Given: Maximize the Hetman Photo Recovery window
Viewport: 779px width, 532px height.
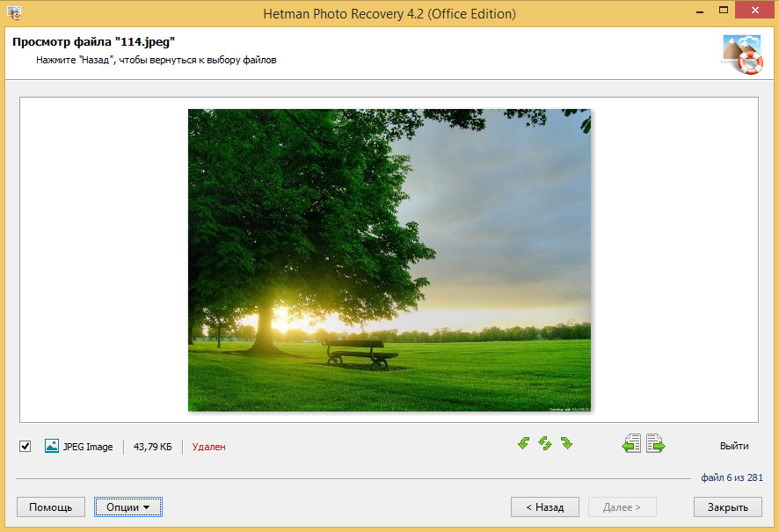Looking at the screenshot, I should [x=724, y=10].
